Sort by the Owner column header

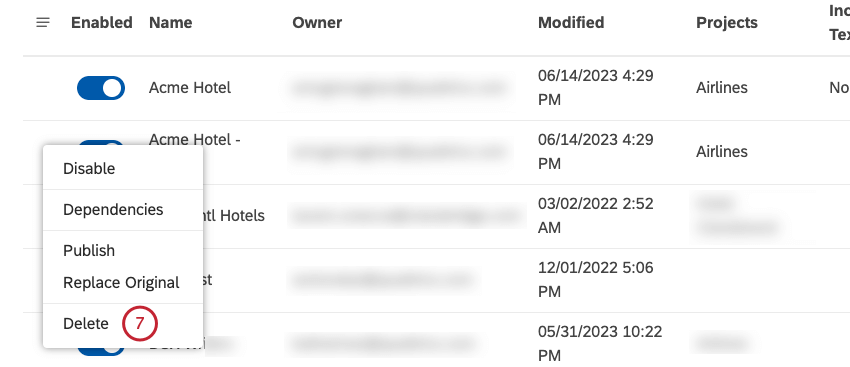click(x=317, y=23)
